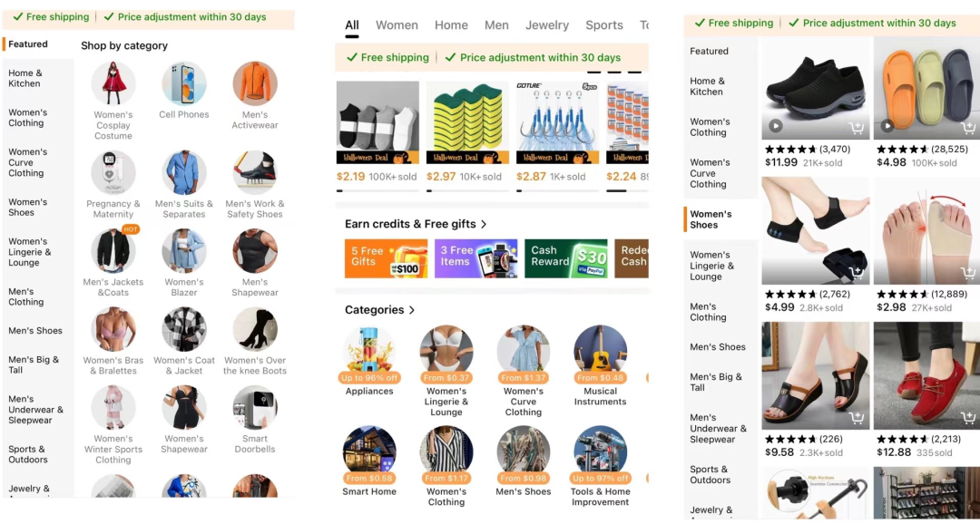Image resolution: width=980 pixels, height=524 pixels.
Task: Open the 5 Free Gifts banner
Action: [387, 258]
